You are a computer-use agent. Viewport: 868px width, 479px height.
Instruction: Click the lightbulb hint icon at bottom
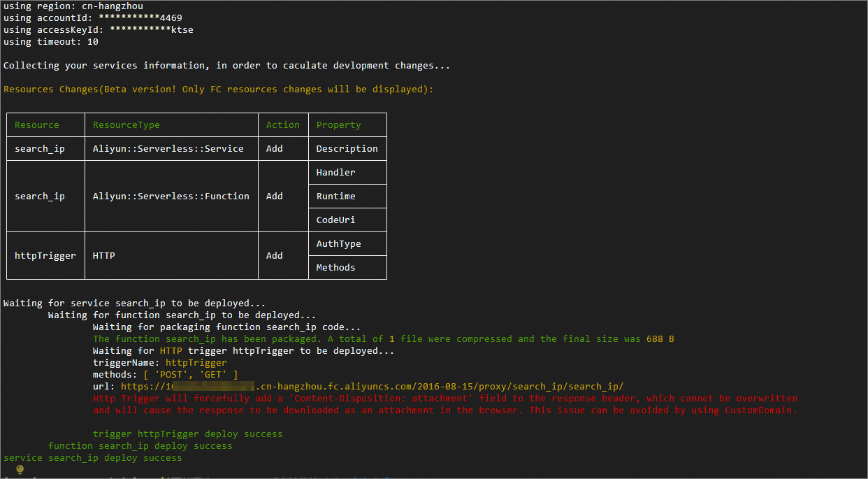point(20,470)
